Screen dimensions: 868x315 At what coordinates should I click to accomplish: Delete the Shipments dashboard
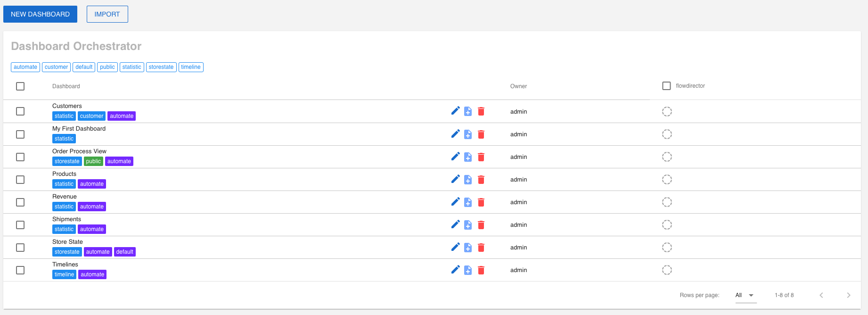point(481,225)
